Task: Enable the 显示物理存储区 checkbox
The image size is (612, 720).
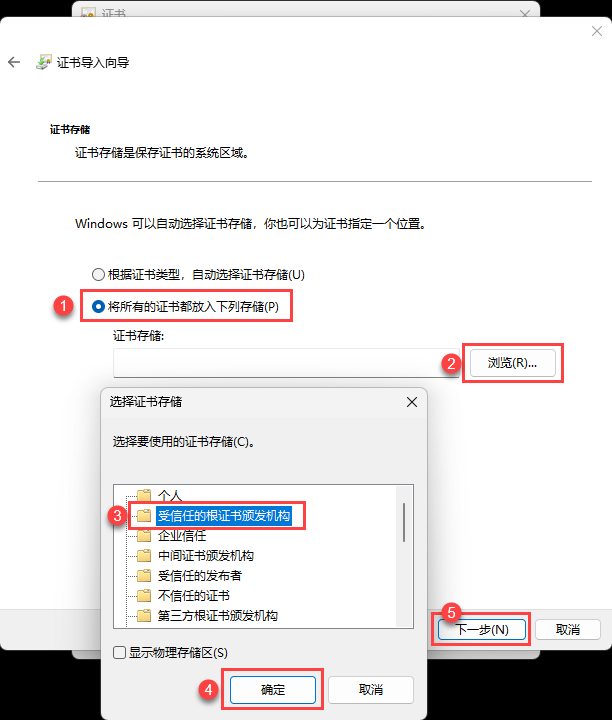Action: tap(119, 652)
